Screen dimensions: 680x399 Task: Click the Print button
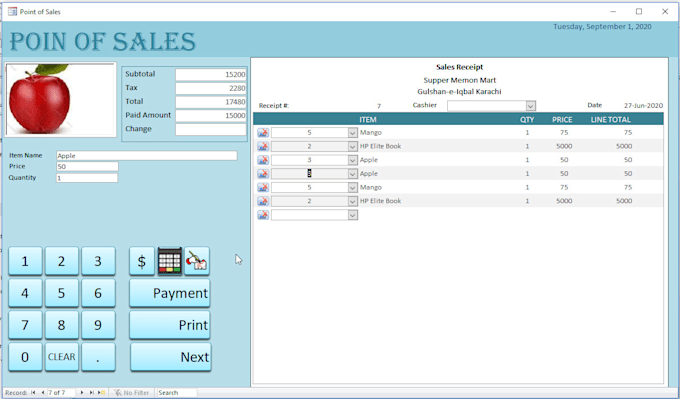pyautogui.click(x=170, y=325)
